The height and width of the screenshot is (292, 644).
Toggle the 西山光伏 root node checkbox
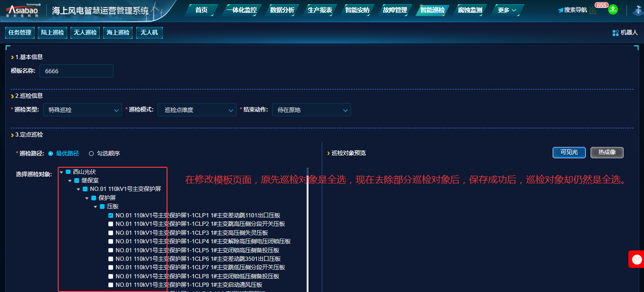click(68, 172)
